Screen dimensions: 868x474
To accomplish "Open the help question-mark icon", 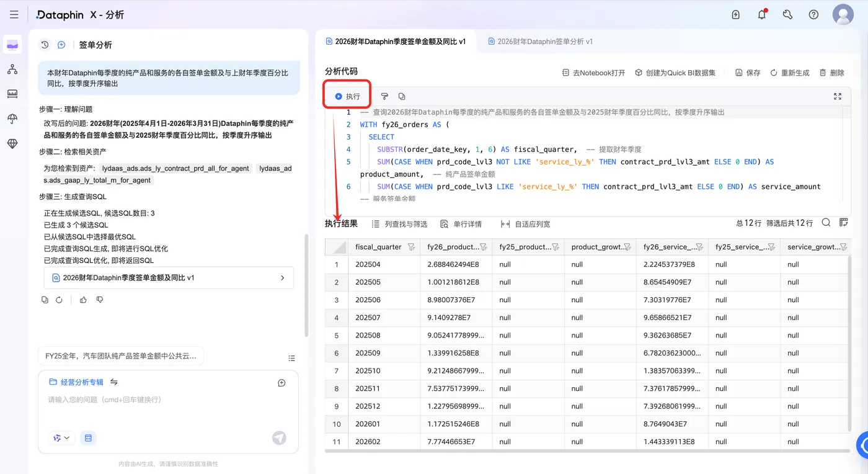I will pyautogui.click(x=813, y=15).
